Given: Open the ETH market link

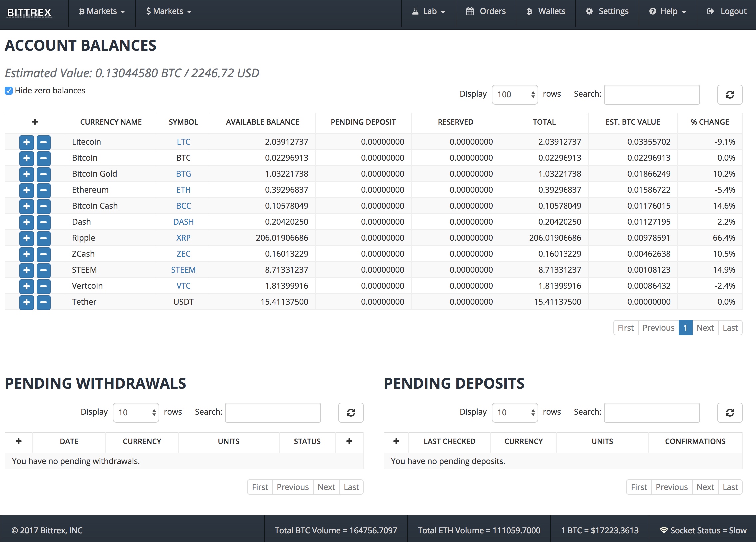Looking at the screenshot, I should tap(183, 190).
